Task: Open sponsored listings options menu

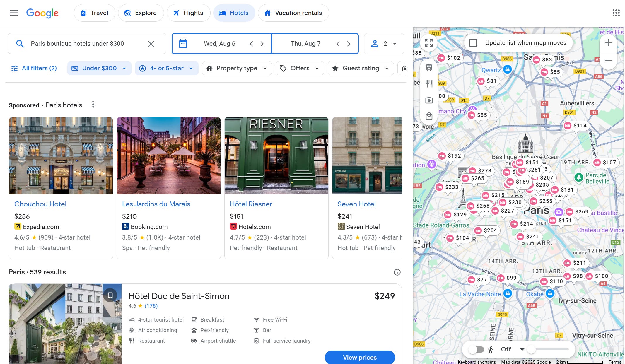Action: tap(93, 105)
